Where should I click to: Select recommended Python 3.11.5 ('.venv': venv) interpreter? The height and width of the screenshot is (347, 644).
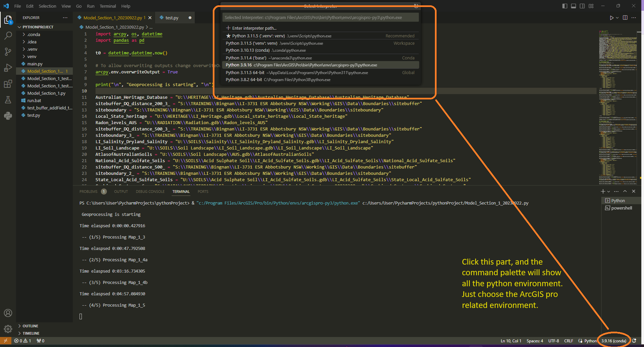point(321,36)
